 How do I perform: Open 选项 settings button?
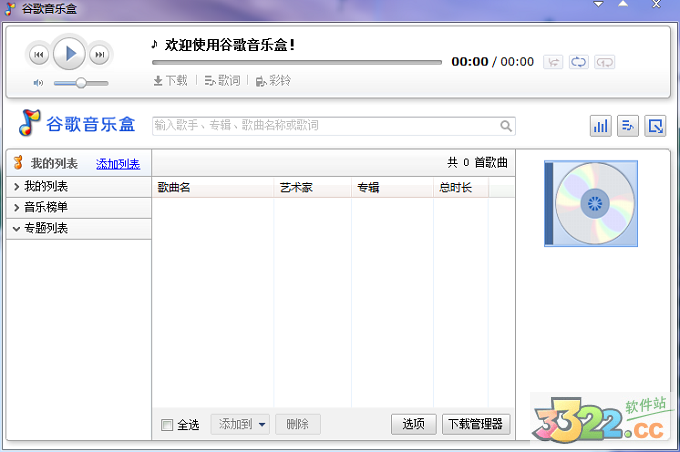(414, 424)
